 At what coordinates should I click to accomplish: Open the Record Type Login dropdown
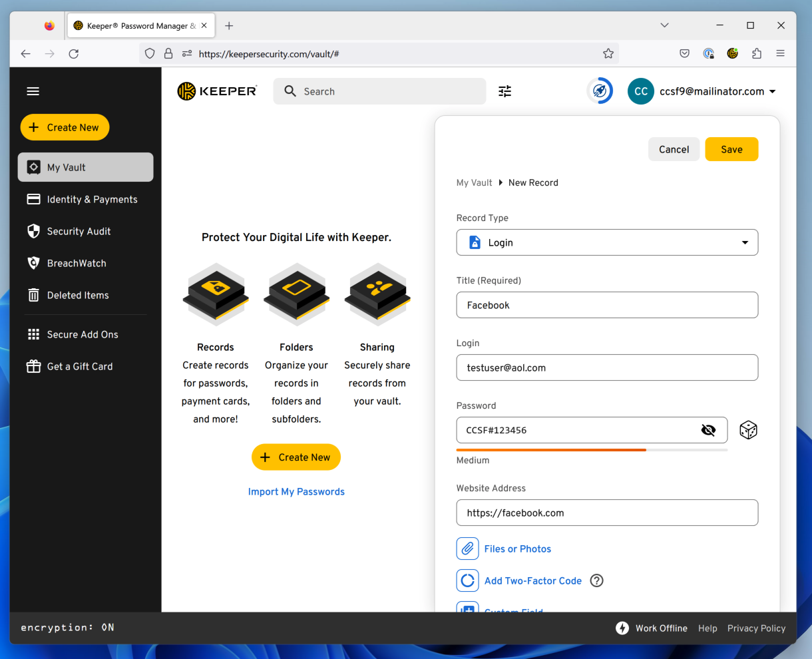(x=607, y=242)
